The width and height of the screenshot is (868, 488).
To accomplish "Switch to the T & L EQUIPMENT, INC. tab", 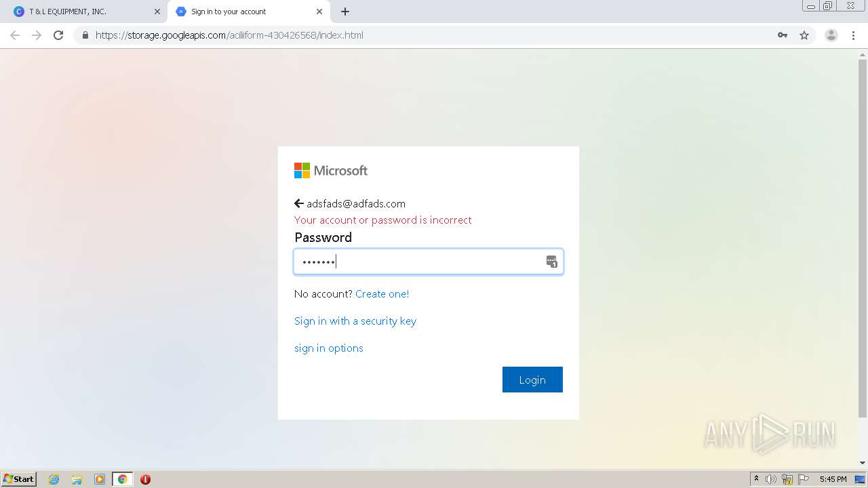I will point(85,12).
